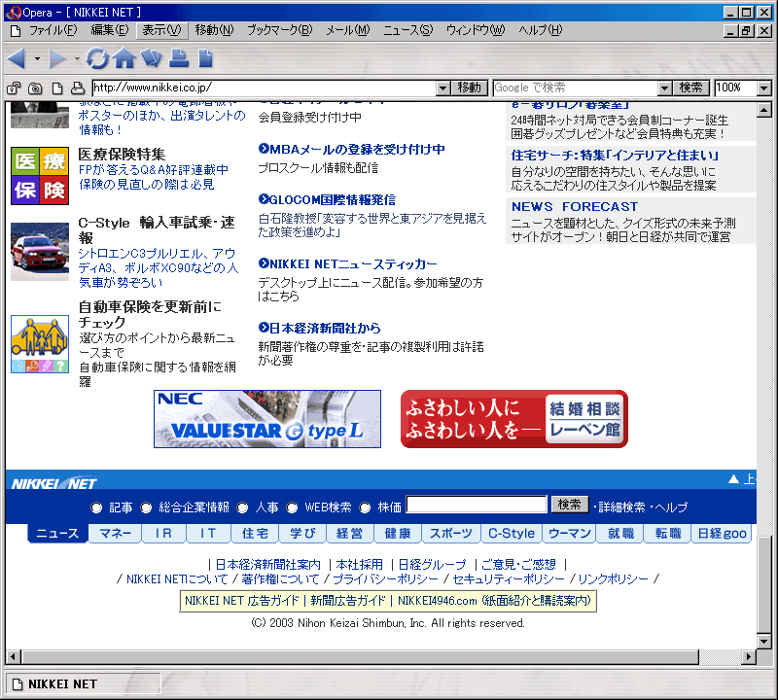The width and height of the screenshot is (778, 700).
Task: Click the small print preview icon
Action: [x=78, y=88]
